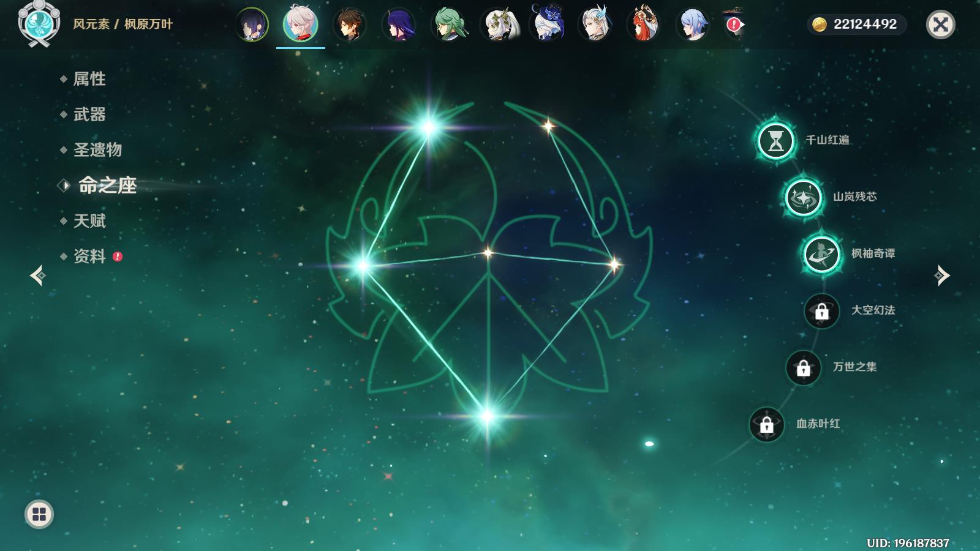Select the Wanderer portrait with dark purple hair
Image resolution: width=980 pixels, height=551 pixels.
tap(252, 24)
